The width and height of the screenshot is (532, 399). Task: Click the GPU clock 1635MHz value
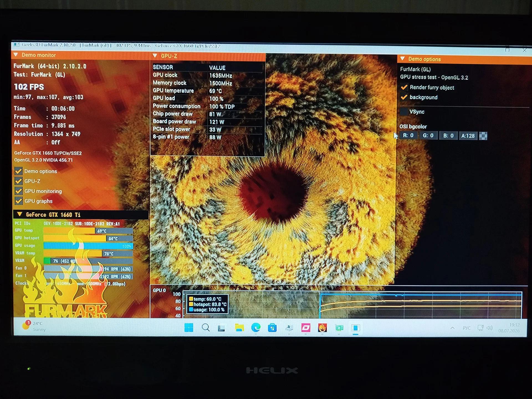click(221, 75)
